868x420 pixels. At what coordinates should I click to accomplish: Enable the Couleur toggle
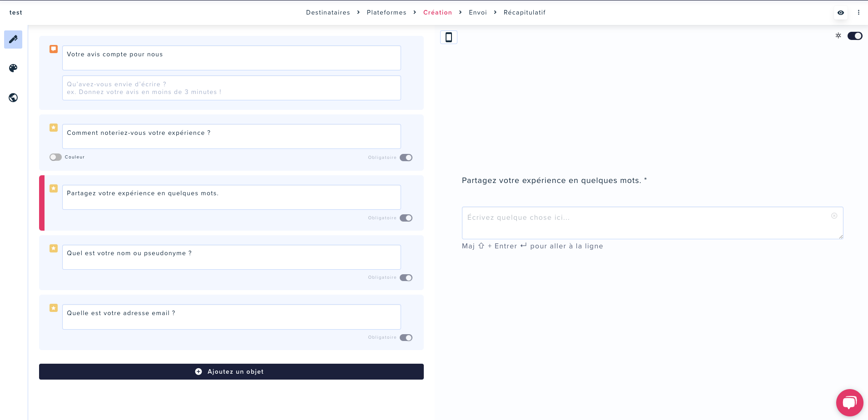[x=55, y=157]
